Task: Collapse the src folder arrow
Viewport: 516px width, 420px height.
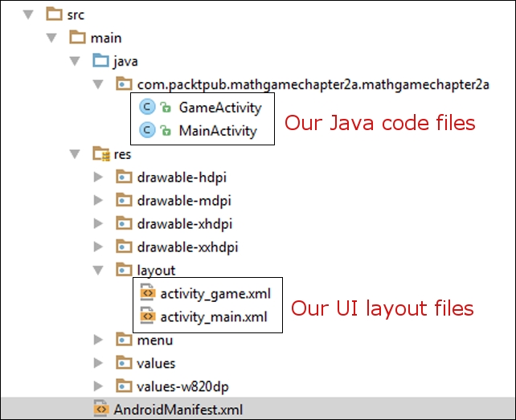Action: pyautogui.click(x=30, y=14)
